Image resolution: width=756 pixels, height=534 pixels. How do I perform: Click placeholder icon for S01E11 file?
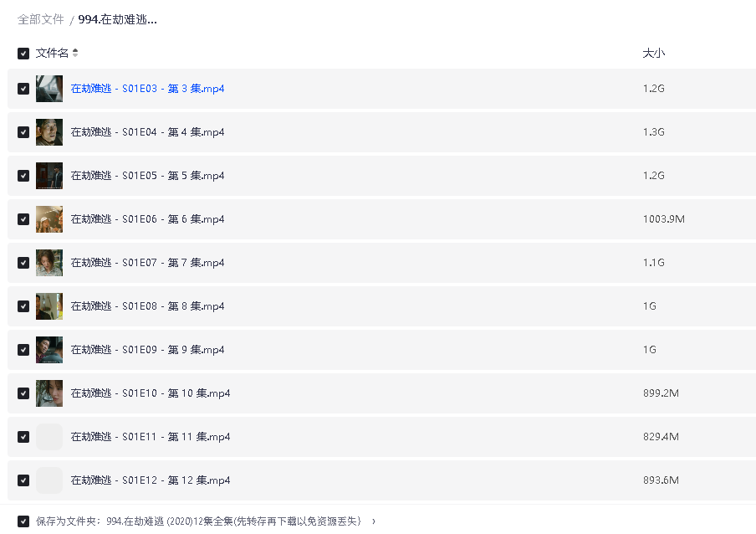coord(49,437)
